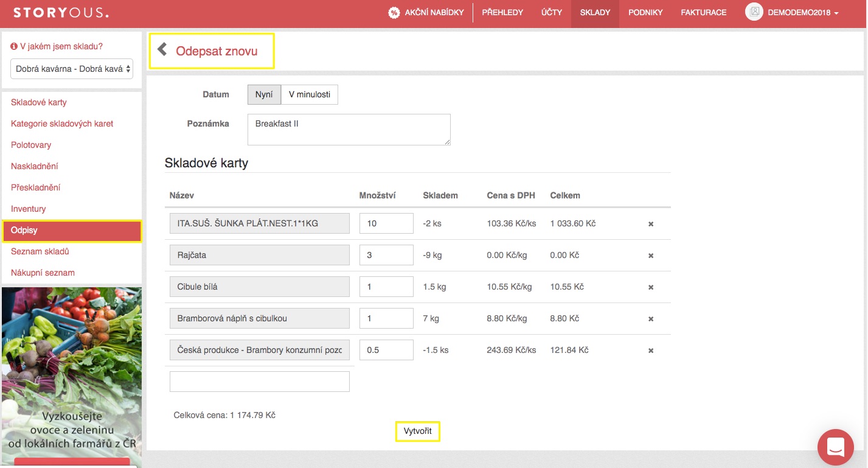This screenshot has height=468, width=868.
Task: Click the Rajčata name field
Action: pyautogui.click(x=260, y=255)
